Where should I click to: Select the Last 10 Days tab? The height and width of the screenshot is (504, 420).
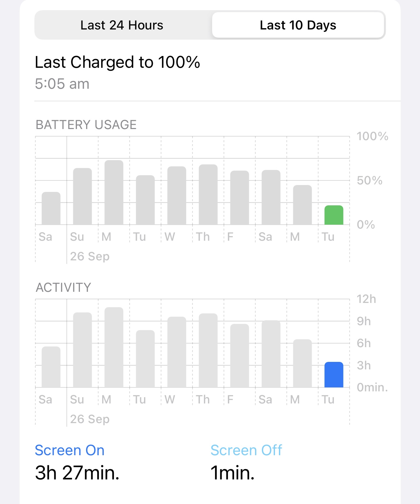(x=298, y=25)
